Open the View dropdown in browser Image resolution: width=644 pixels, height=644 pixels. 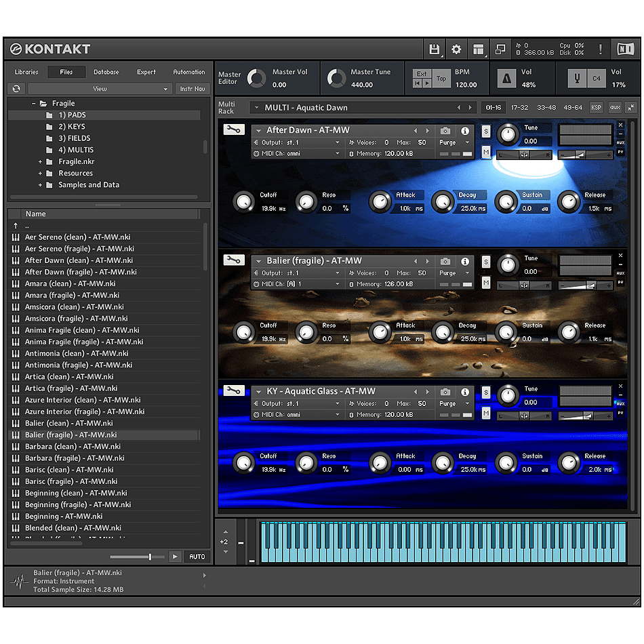coord(100,89)
